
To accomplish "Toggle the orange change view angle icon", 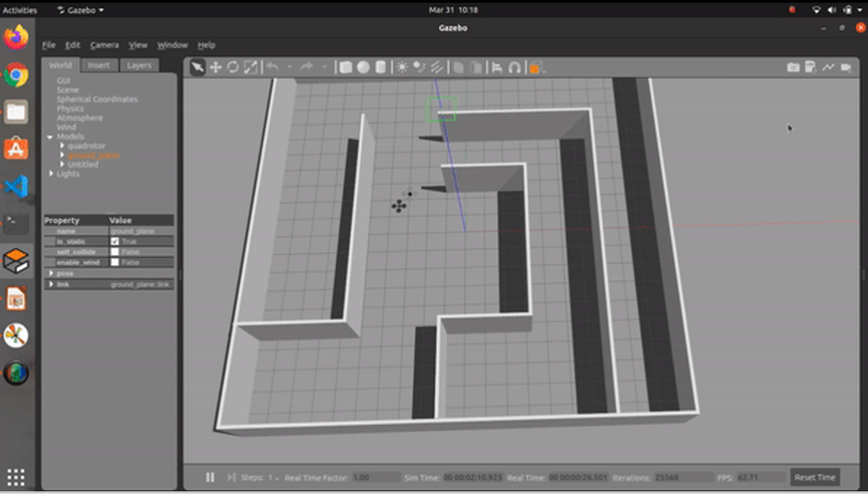I will point(536,68).
